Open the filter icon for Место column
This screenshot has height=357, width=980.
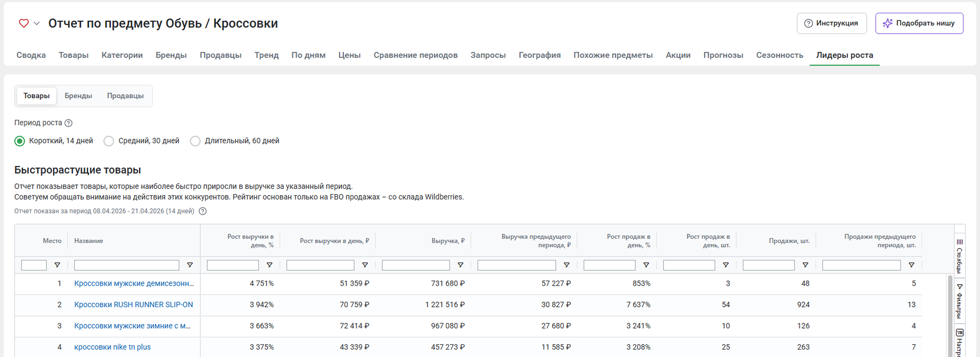tap(58, 265)
